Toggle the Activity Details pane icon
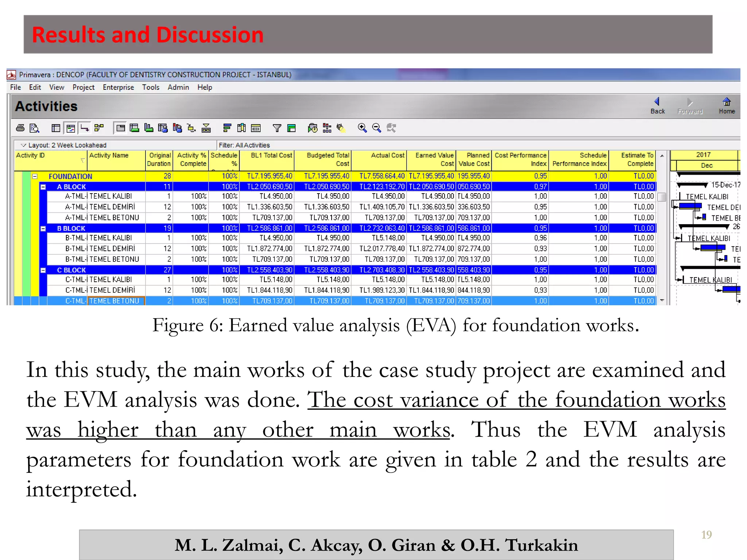 pos(120,128)
